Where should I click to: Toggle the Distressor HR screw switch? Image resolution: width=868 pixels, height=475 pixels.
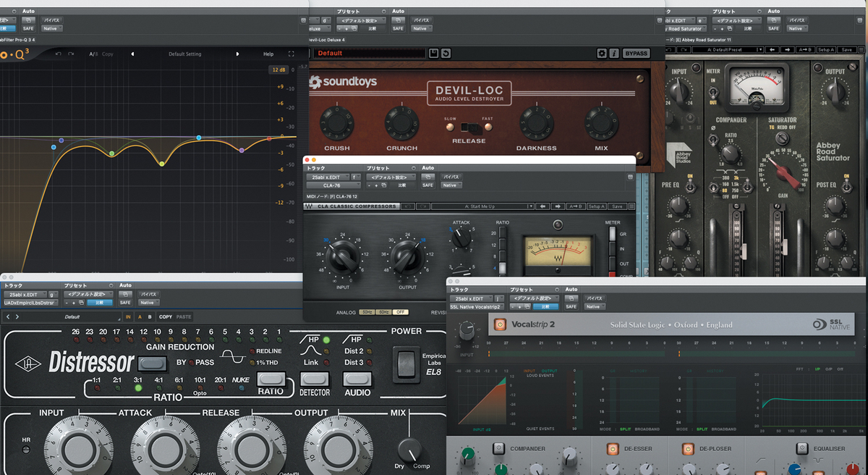tap(27, 449)
